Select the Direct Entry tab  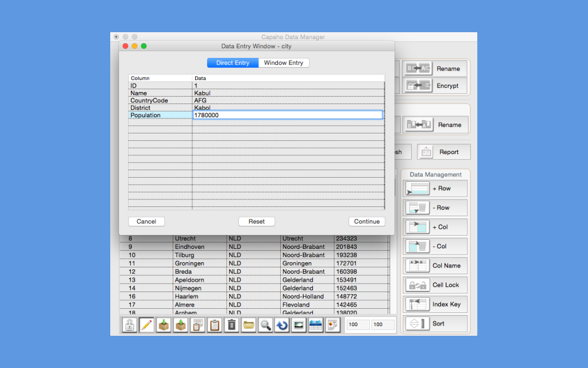click(232, 63)
